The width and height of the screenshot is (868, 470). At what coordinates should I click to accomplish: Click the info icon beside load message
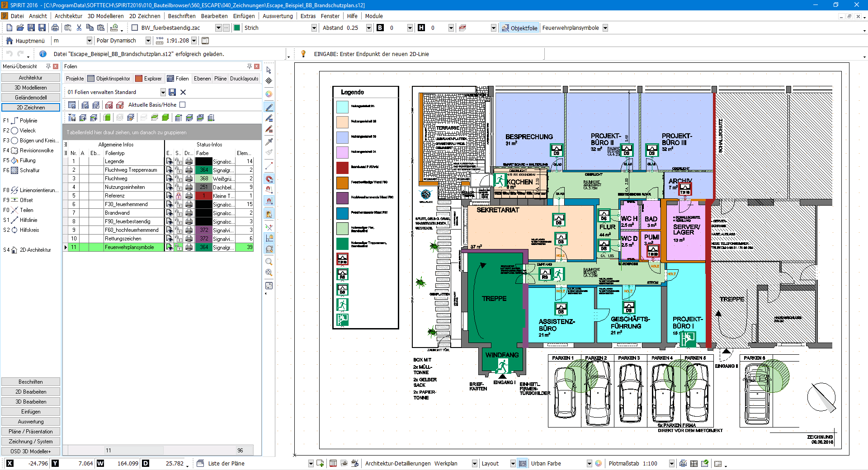43,54
